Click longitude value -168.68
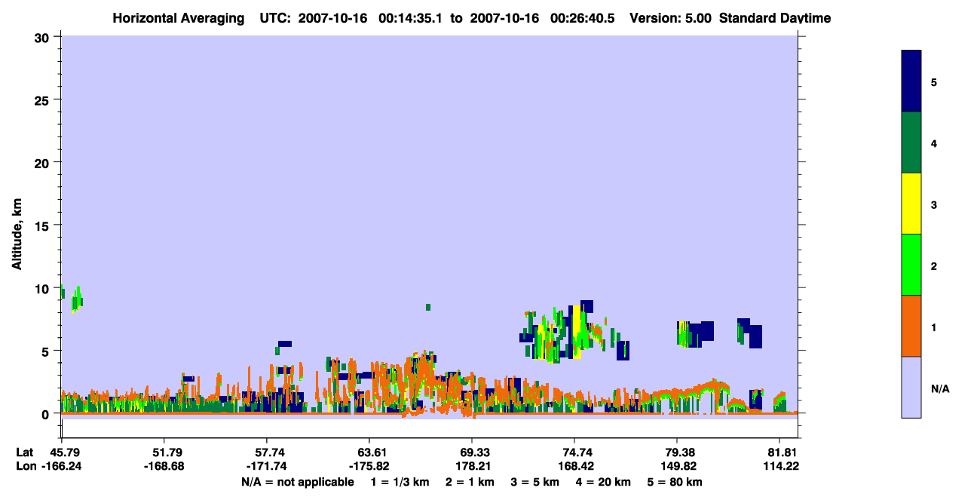This screenshot has width=980, height=503. click(x=164, y=466)
